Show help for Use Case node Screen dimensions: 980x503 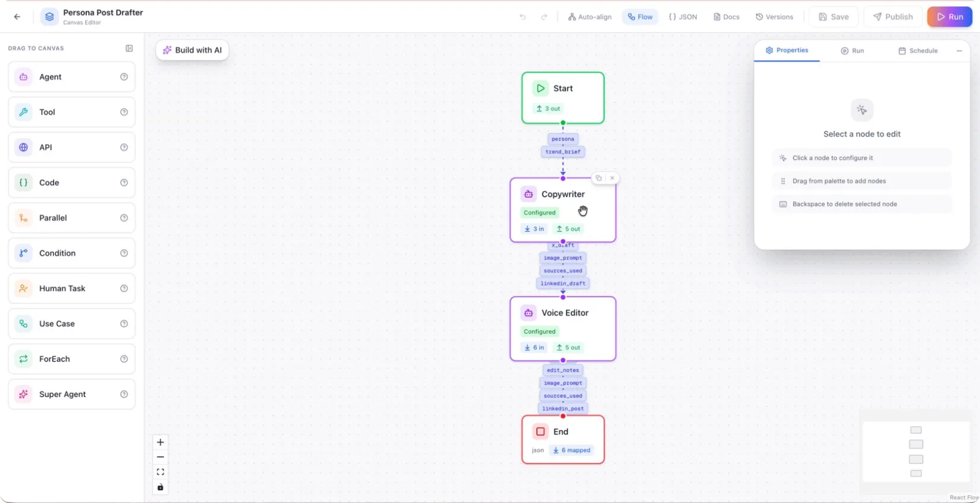tap(124, 323)
